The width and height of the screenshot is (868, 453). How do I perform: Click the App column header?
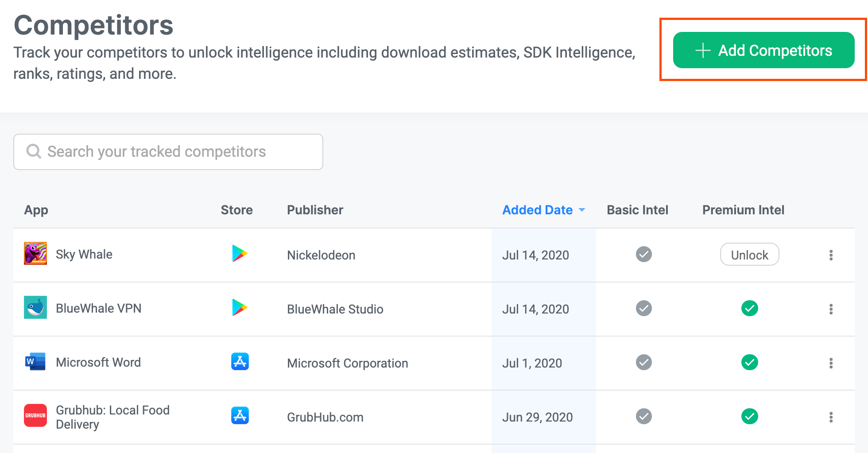(x=36, y=210)
